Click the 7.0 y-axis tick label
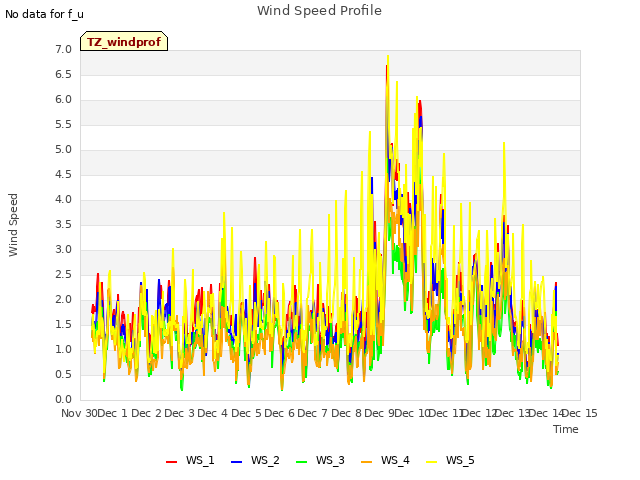The height and width of the screenshot is (480, 640). click(x=63, y=50)
